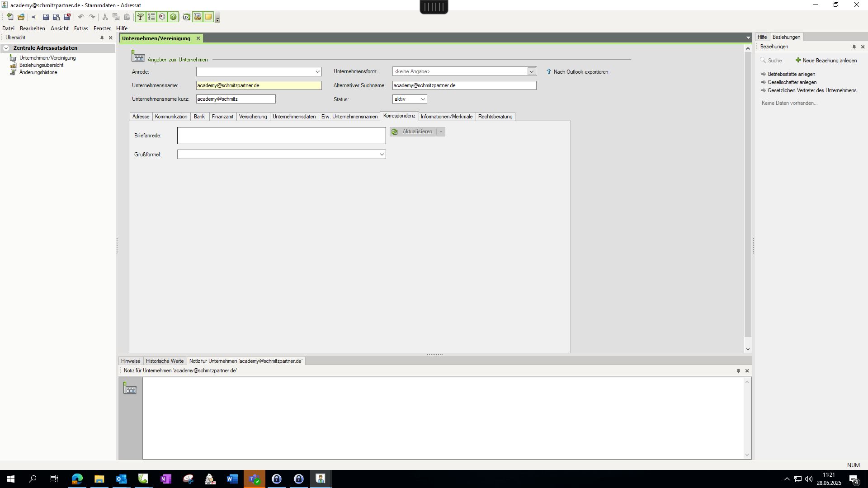Click the save and close icon
The height and width of the screenshot is (488, 868).
pyautogui.click(x=67, y=17)
